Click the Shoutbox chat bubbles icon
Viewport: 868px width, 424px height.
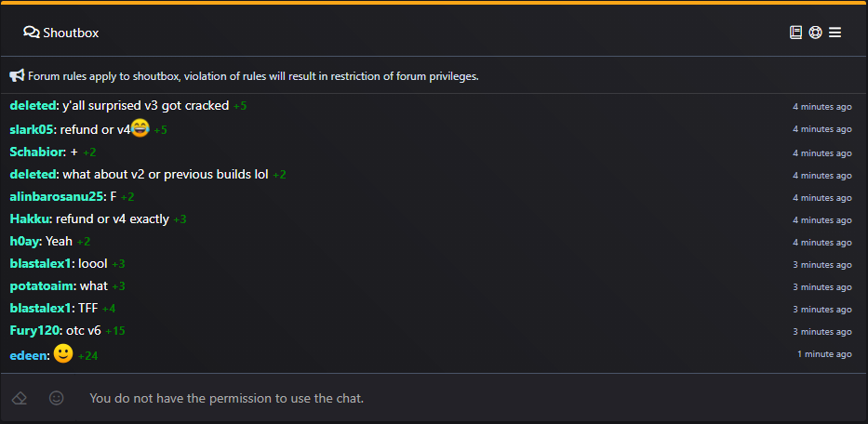[32, 33]
